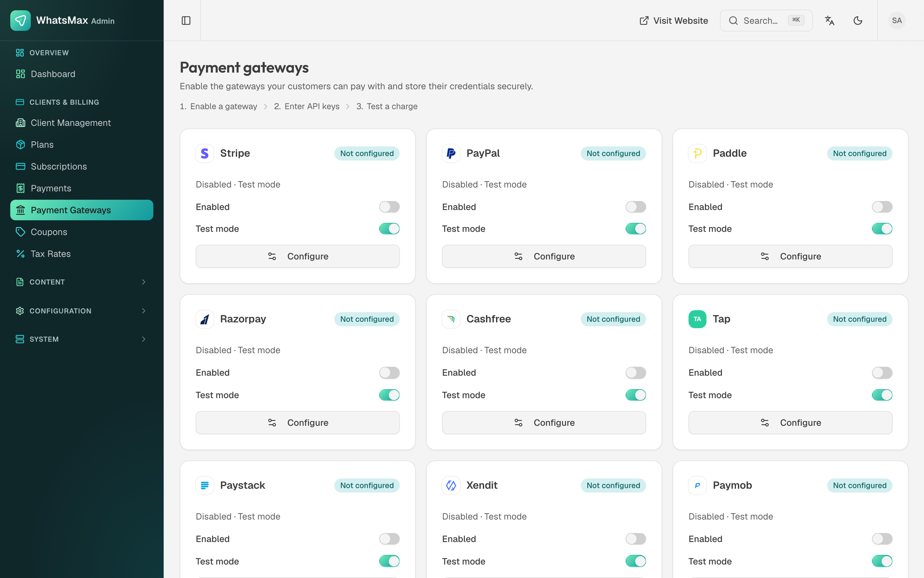924x578 pixels.
Task: Expand the System section chevron
Action: point(143,339)
